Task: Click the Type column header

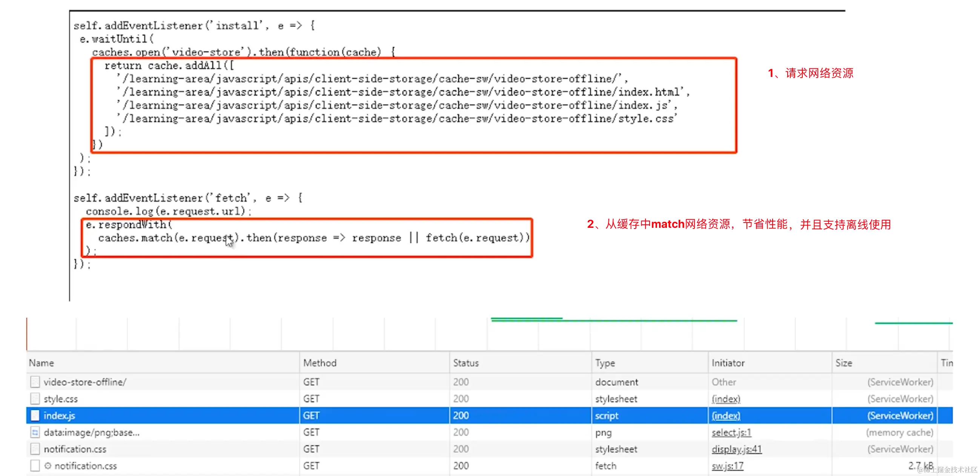Action: click(605, 362)
